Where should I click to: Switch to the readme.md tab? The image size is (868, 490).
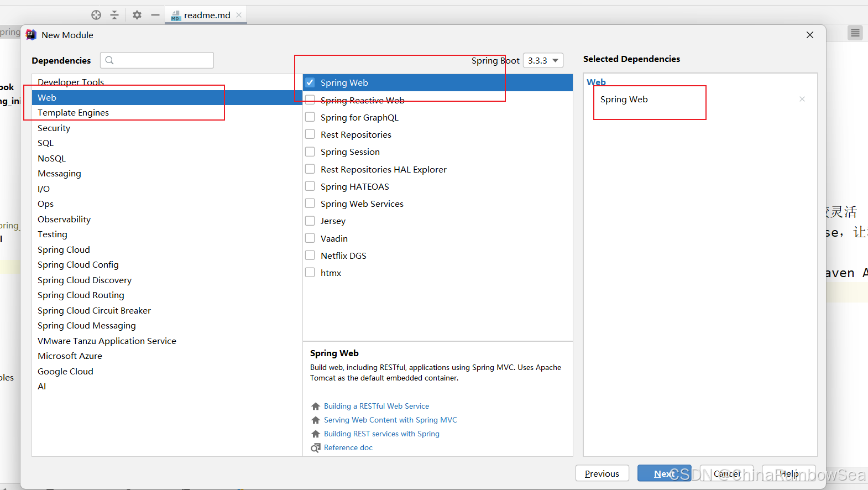(x=207, y=15)
